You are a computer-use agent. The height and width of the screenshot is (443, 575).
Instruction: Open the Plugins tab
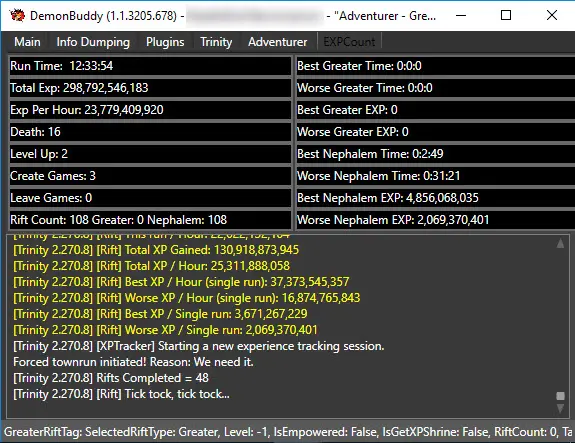(165, 42)
